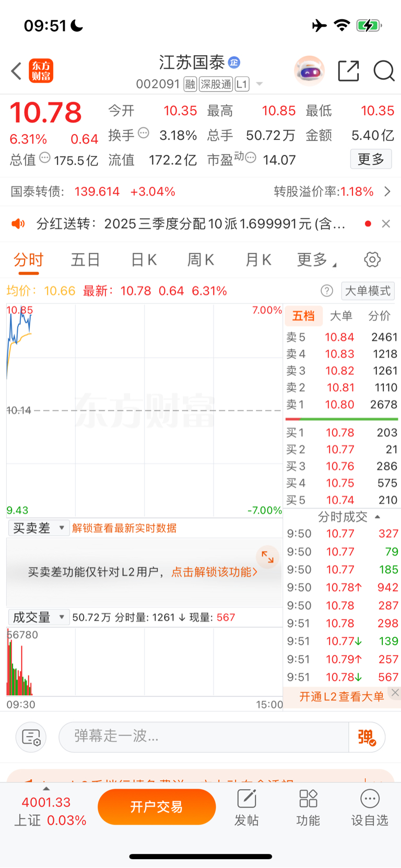Tap the 9:51 10.79 trade row
Screen dimensions: 401x868
[x=343, y=659]
